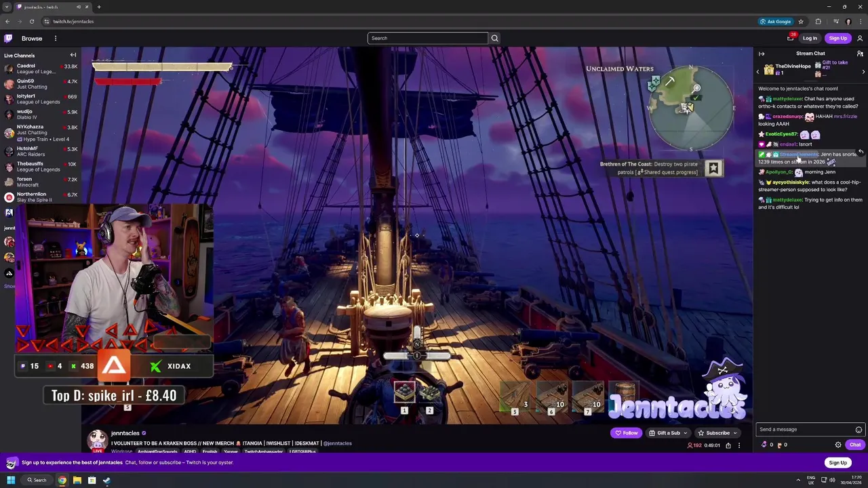Viewport: 868px width, 488px height.
Task: Open a new browser tab
Action: [x=99, y=7]
